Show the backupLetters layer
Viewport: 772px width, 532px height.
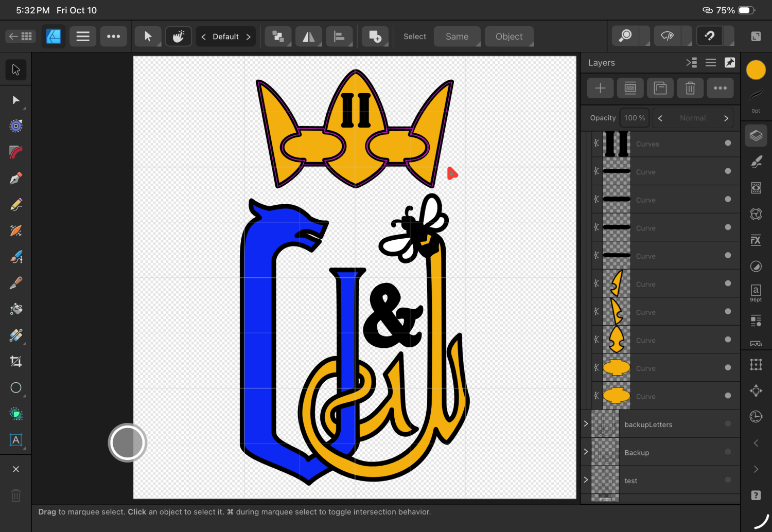point(728,424)
